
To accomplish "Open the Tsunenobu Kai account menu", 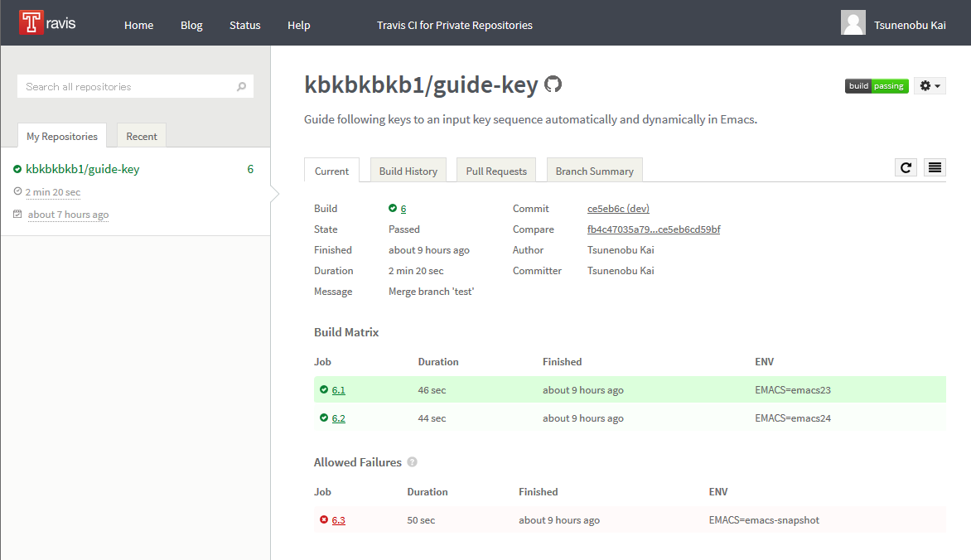I will pos(910,26).
